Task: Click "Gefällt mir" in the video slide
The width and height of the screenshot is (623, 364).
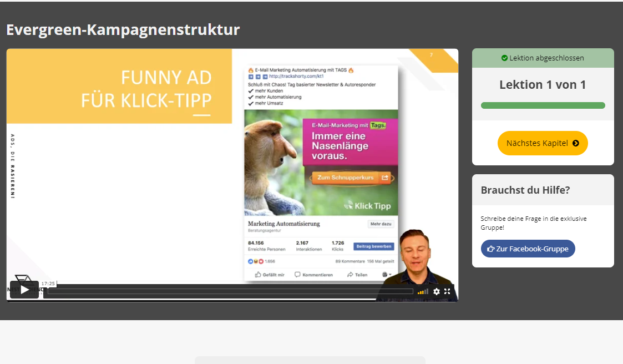Action: pos(270,275)
